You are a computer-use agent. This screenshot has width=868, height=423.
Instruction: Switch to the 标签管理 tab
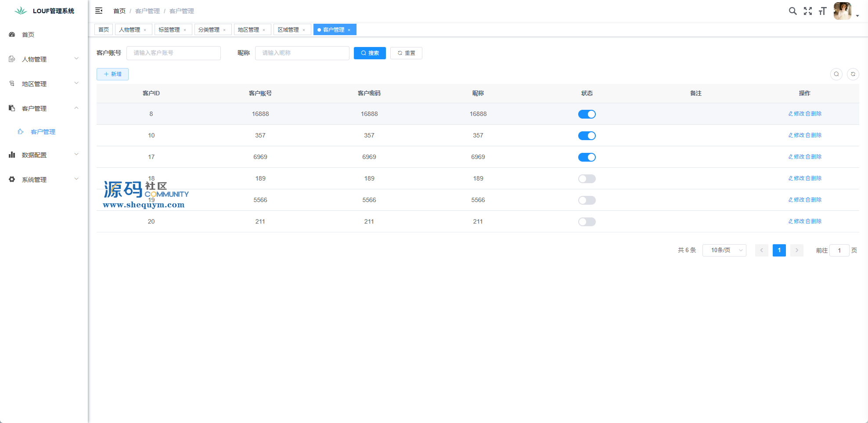tap(169, 30)
